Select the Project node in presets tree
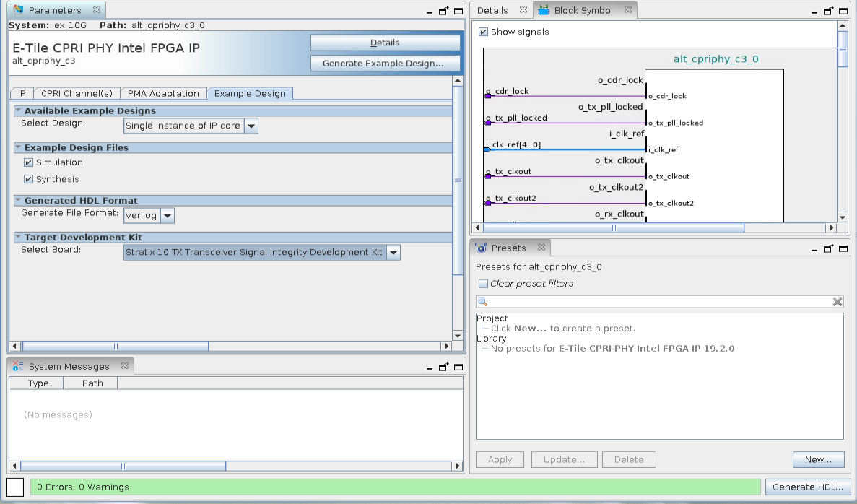The width and height of the screenshot is (857, 504). [492, 318]
